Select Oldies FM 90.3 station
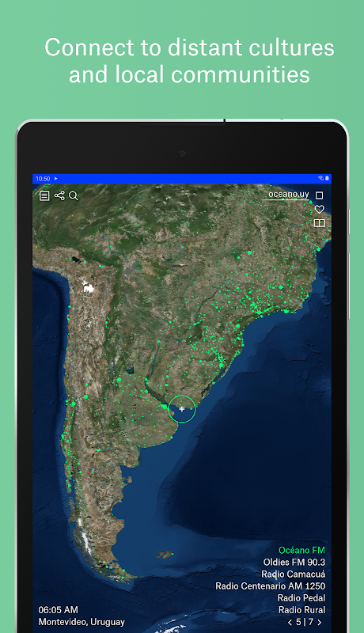Image resolution: width=364 pixels, height=633 pixels. (x=294, y=562)
